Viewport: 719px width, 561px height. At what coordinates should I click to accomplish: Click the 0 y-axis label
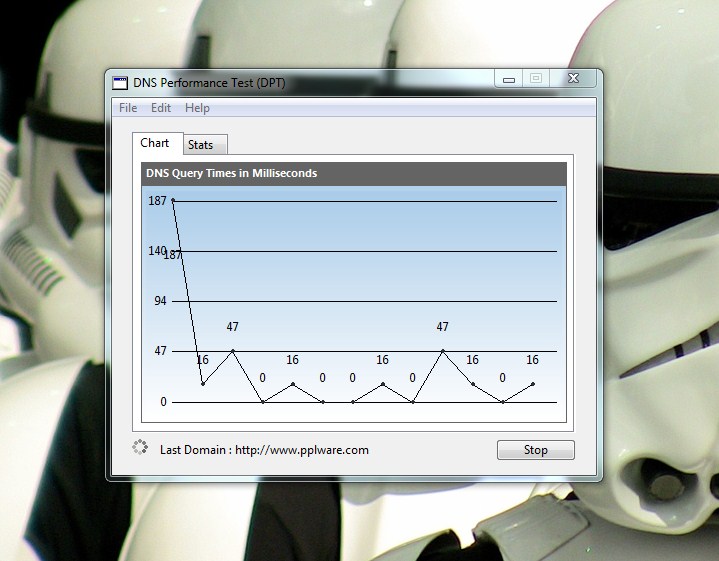point(163,402)
